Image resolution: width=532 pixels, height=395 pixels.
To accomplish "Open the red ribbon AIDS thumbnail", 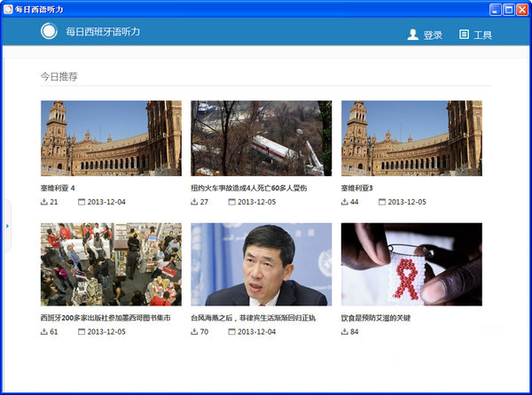I will [411, 264].
